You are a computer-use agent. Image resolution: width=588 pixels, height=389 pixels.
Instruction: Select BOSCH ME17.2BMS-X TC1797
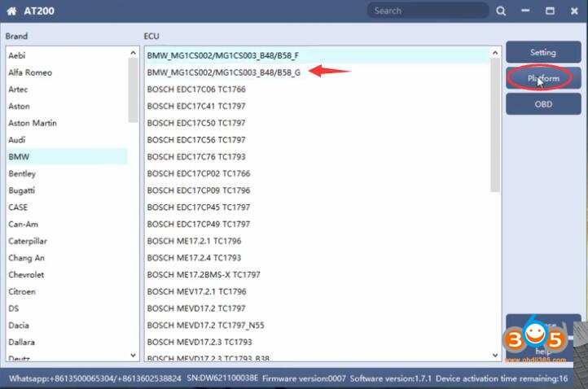[x=318, y=275]
